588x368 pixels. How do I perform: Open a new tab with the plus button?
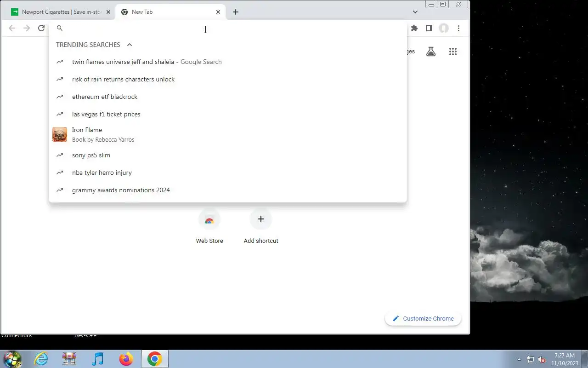236,12
